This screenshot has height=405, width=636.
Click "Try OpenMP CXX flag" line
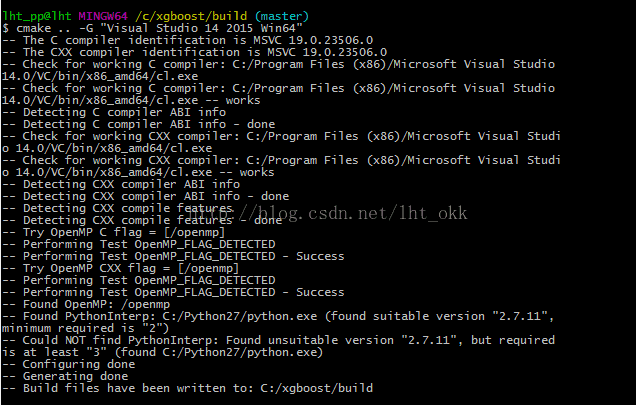[x=120, y=268]
